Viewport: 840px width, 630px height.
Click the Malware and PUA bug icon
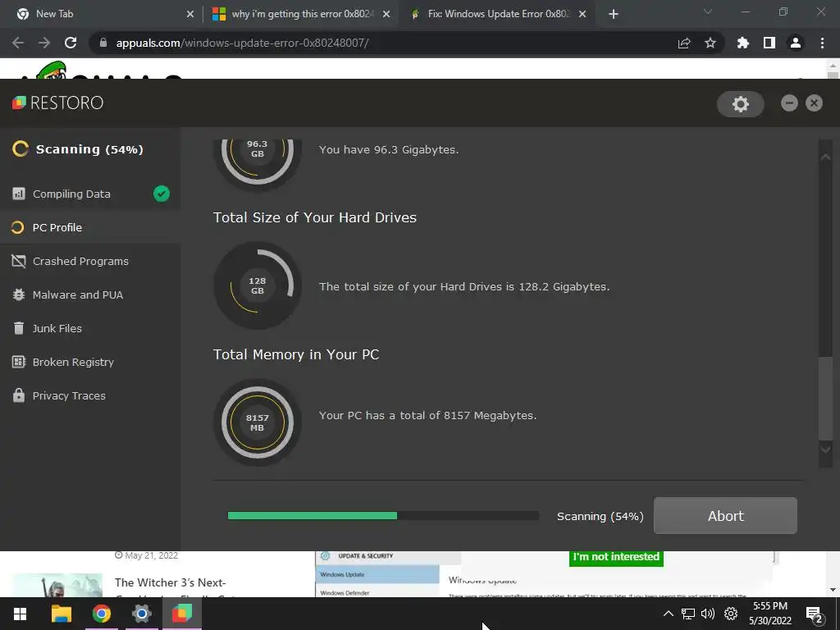pos(19,294)
